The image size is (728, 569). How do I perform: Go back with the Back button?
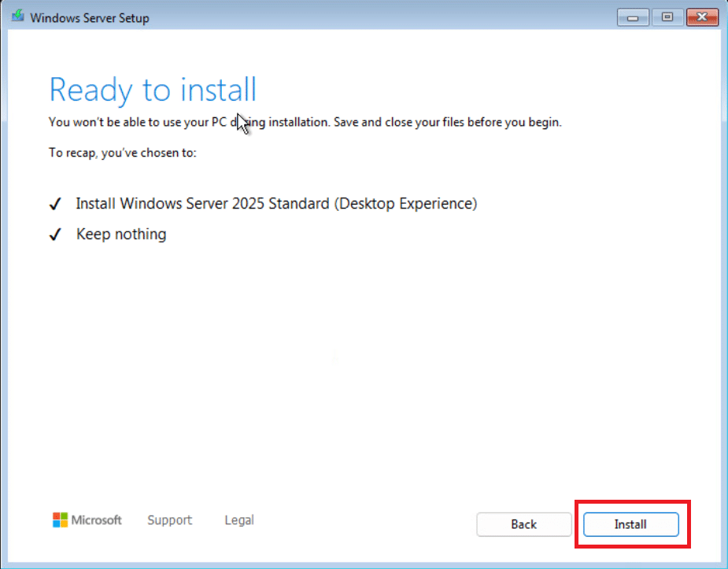pyautogui.click(x=523, y=524)
